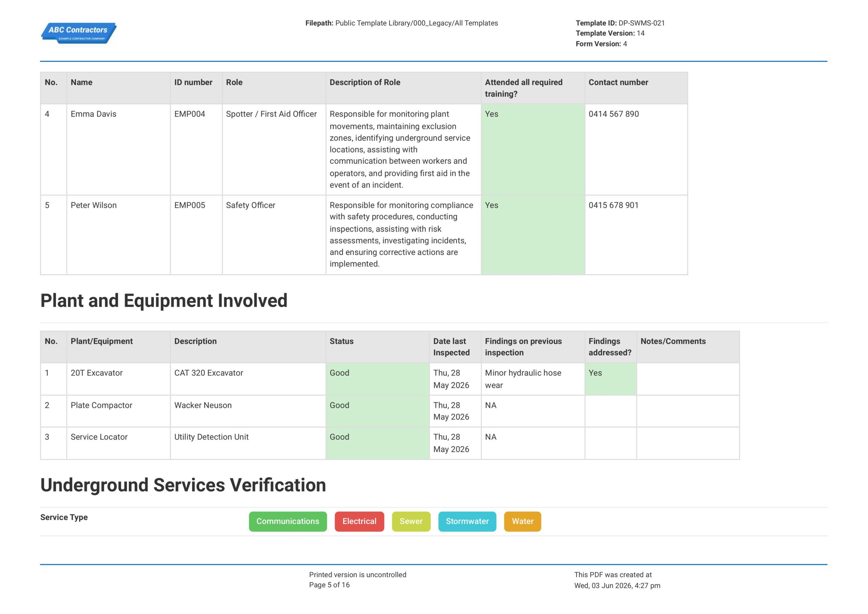Select the Peter Wilson name cell
The height and width of the screenshot is (614, 868).
pyautogui.click(x=118, y=235)
